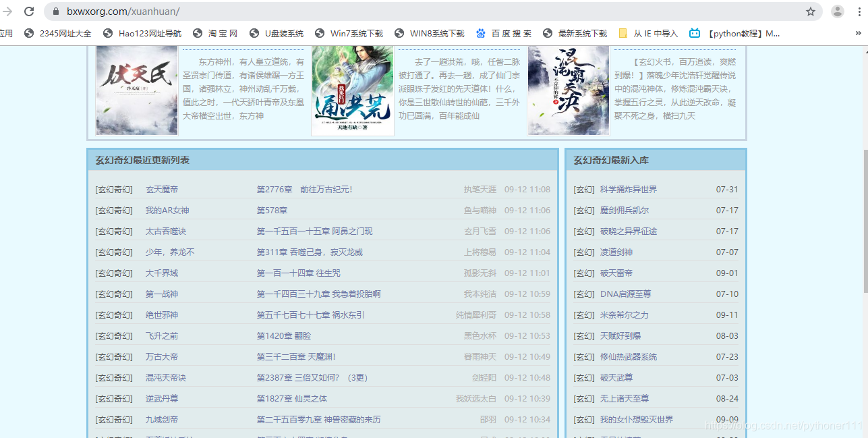Open the 百度搜索 bookmark

point(504,33)
